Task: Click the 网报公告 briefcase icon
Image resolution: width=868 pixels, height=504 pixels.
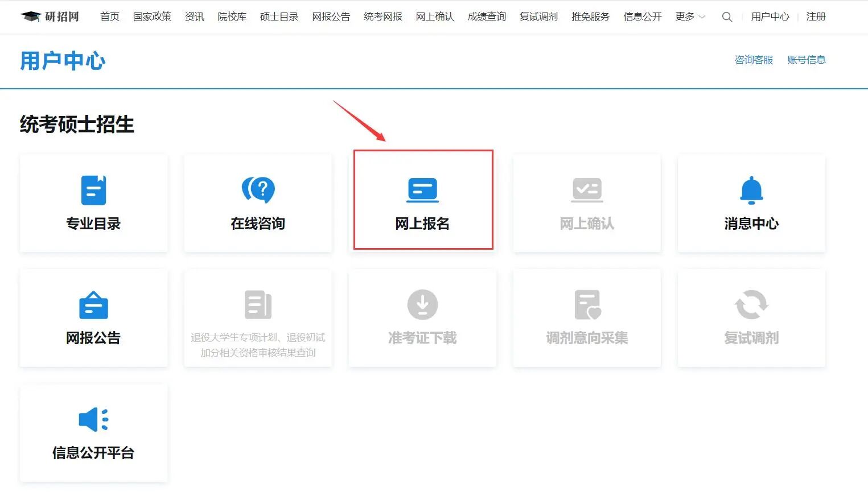Action: click(93, 305)
